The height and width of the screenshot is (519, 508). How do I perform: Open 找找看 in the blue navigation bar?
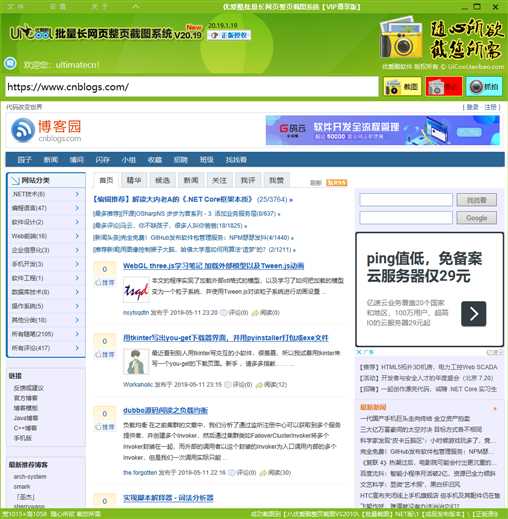[x=236, y=160]
